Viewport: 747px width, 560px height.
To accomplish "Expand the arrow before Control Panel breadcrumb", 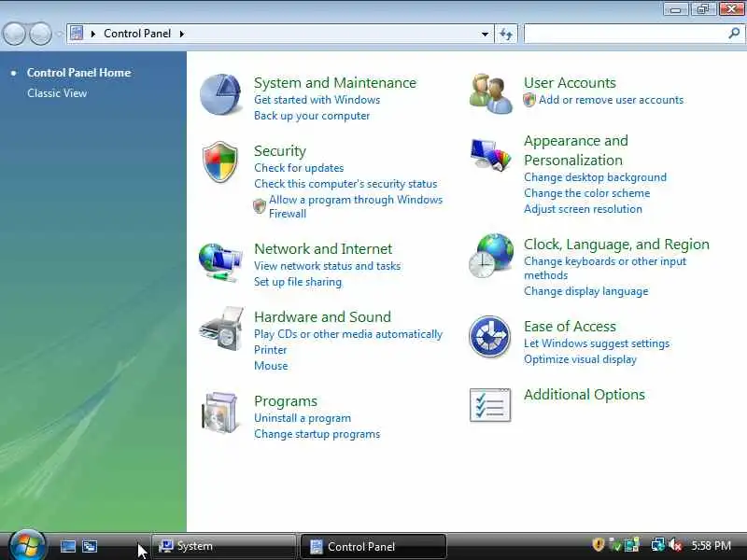I will pos(93,34).
